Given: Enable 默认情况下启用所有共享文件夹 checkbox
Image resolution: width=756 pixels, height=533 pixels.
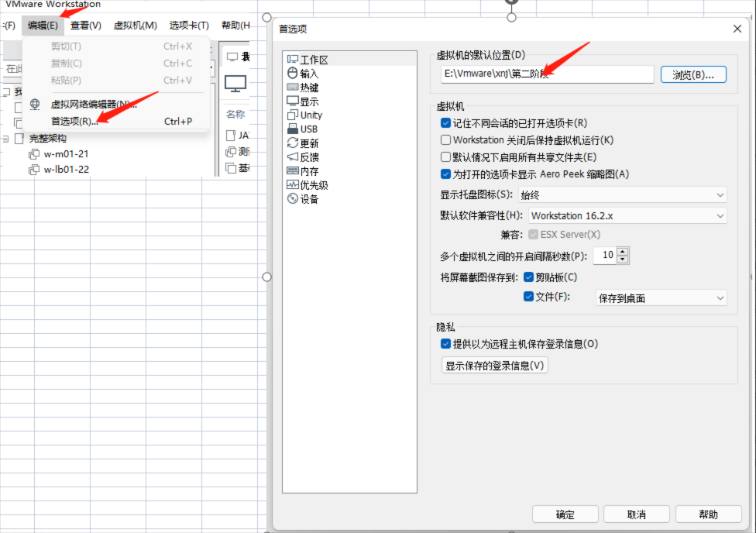Looking at the screenshot, I should (x=445, y=157).
